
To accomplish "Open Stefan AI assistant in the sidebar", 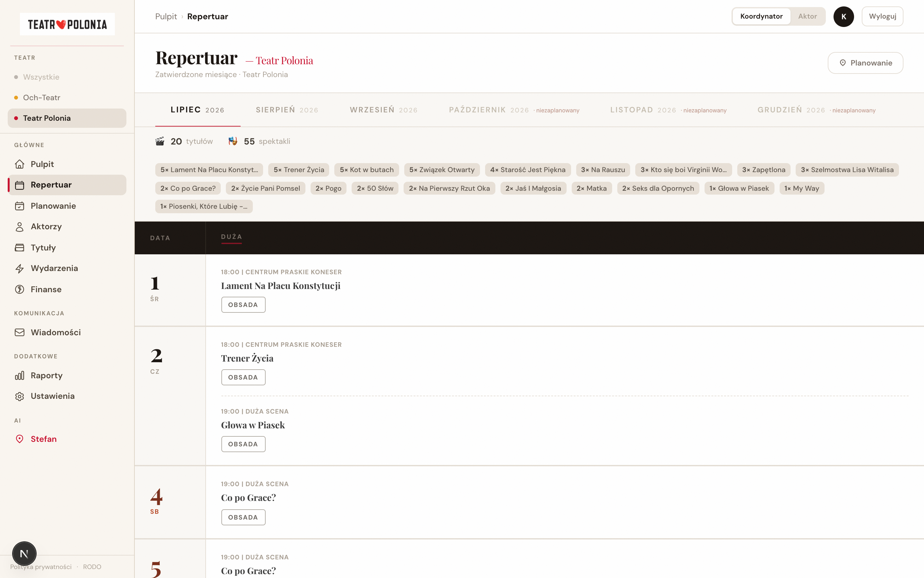I will pyautogui.click(x=67, y=439).
